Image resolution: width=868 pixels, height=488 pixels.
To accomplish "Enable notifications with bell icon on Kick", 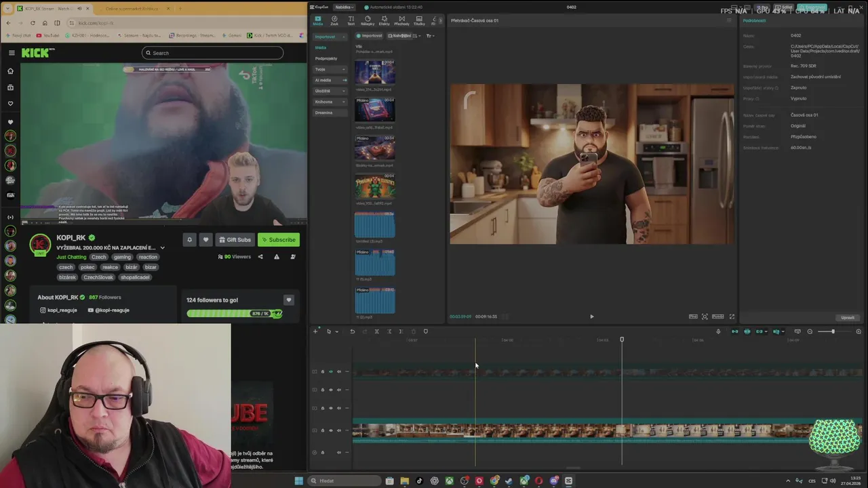I will click(x=189, y=239).
